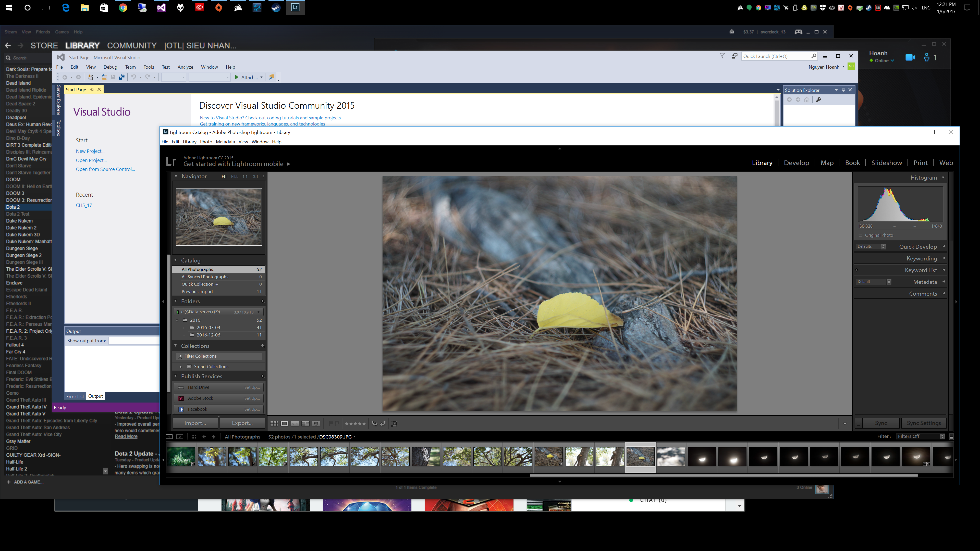Screen dimensions: 980x551
Task: Open the Filters Off dropdown
Action: (x=921, y=436)
